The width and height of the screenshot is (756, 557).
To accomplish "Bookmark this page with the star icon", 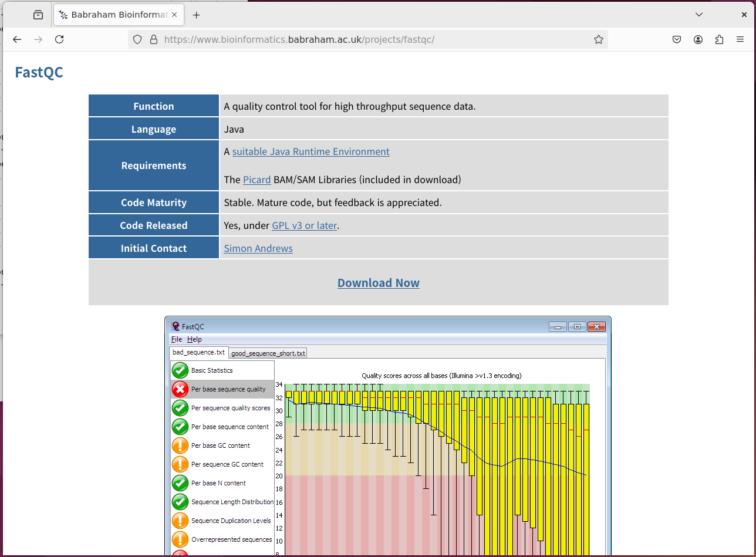I will 598,39.
